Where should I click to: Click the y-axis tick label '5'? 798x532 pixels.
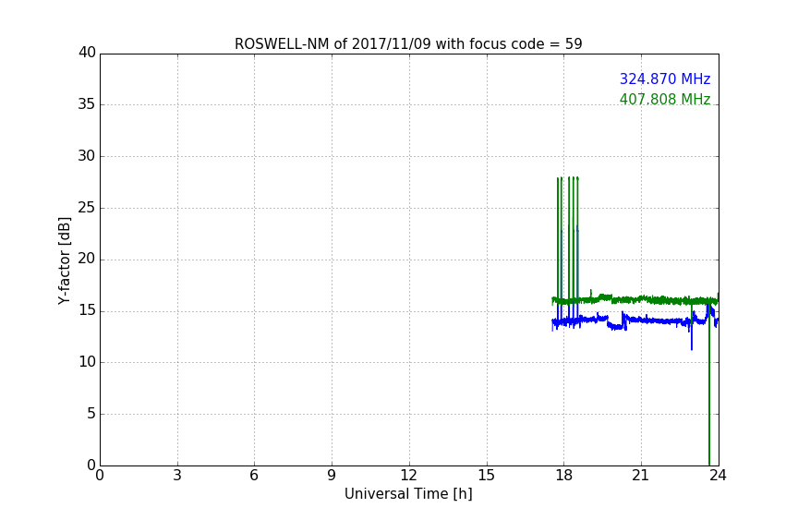click(91, 414)
